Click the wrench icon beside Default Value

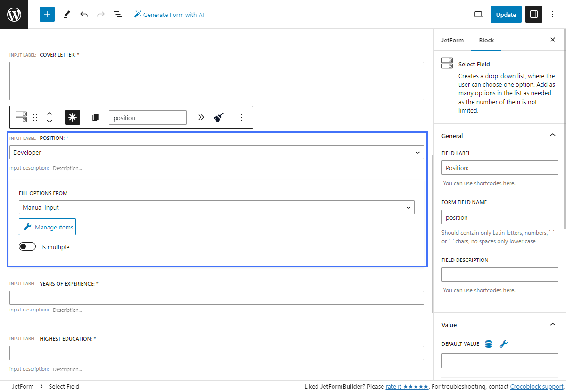pos(504,343)
